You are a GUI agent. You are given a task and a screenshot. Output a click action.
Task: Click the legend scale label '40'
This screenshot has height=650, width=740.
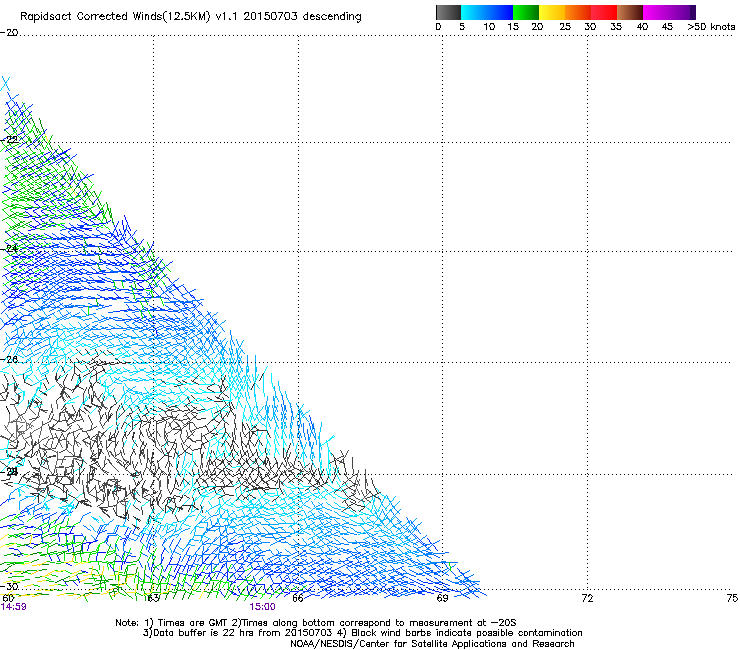(x=642, y=27)
